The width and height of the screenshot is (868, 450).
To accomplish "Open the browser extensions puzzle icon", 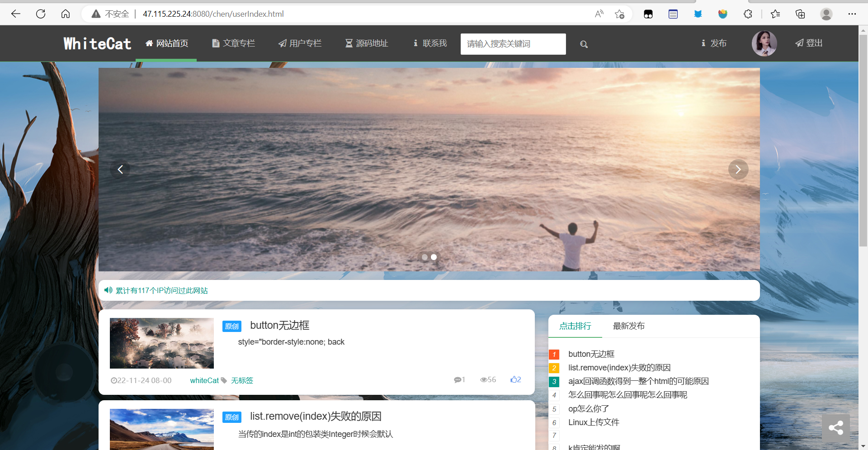I will (x=748, y=14).
